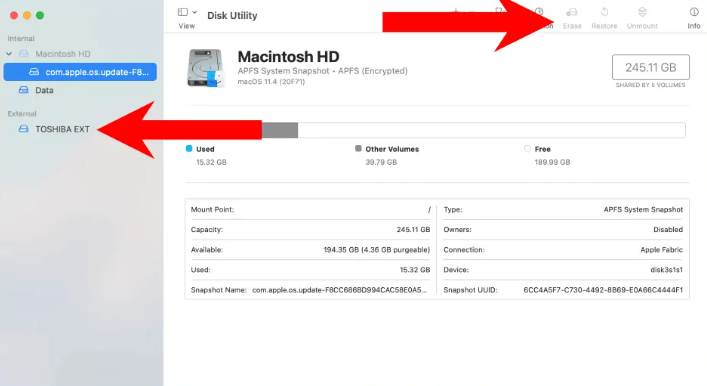
Task: Click the Mount Point row label
Action: pos(212,209)
